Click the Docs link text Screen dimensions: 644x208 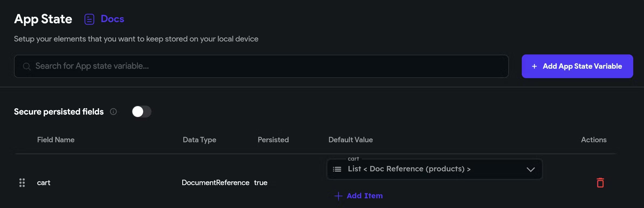click(112, 19)
